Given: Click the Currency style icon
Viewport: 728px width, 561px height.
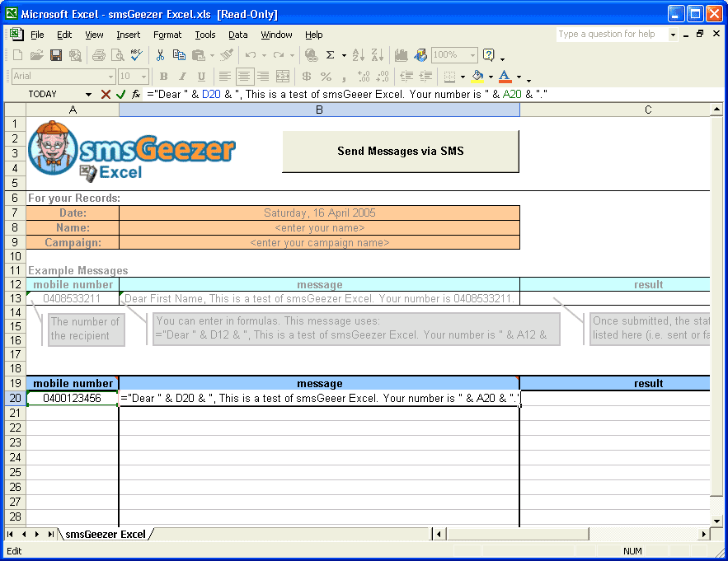Looking at the screenshot, I should point(307,77).
